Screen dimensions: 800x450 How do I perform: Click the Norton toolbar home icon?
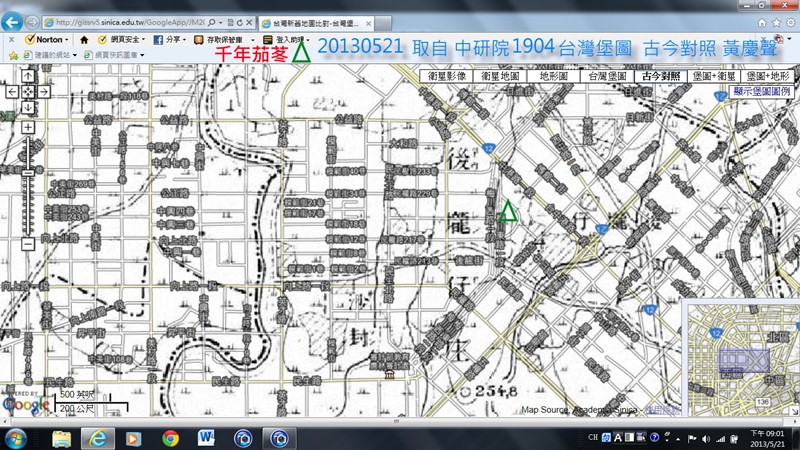click(84, 39)
